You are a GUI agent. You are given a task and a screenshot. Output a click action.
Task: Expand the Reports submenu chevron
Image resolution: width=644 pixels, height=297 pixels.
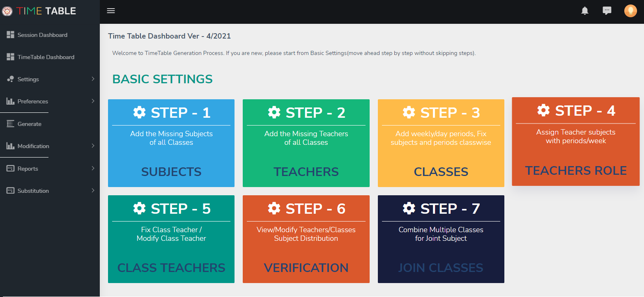pos(93,168)
